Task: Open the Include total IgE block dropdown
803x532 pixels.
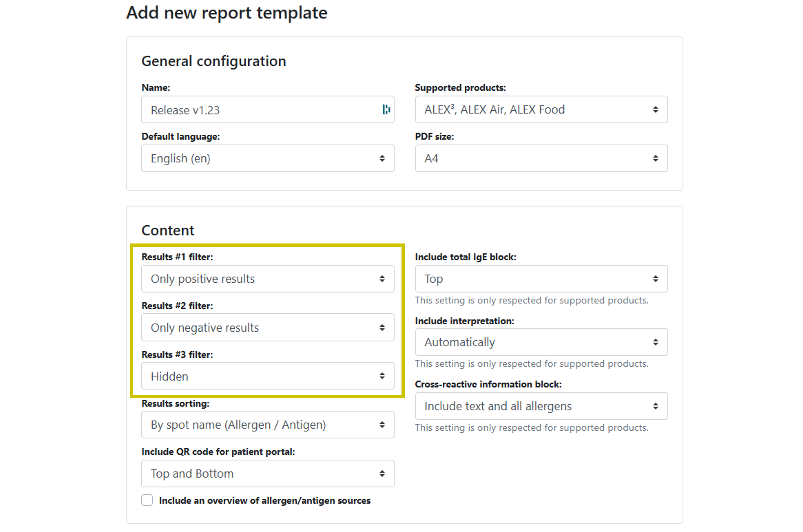Action: tap(541, 279)
